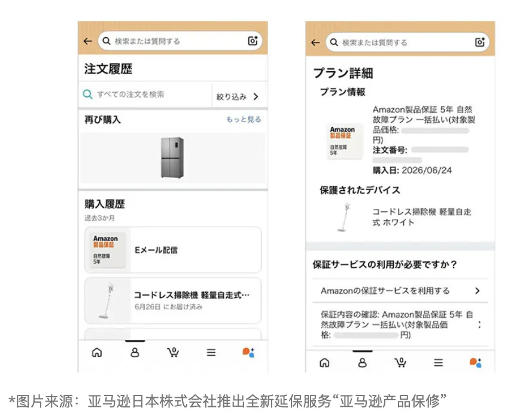Open コードレス掃除機 軽量自走式 ホワイト device
523x420 pixels.
coord(422,217)
